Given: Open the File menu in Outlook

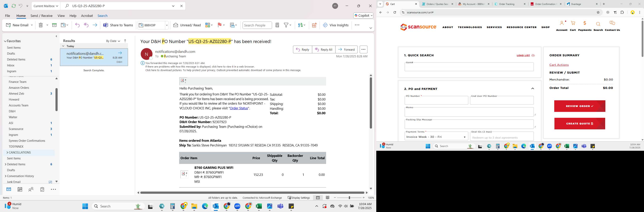Looking at the screenshot, I should pyautogui.click(x=7, y=16).
